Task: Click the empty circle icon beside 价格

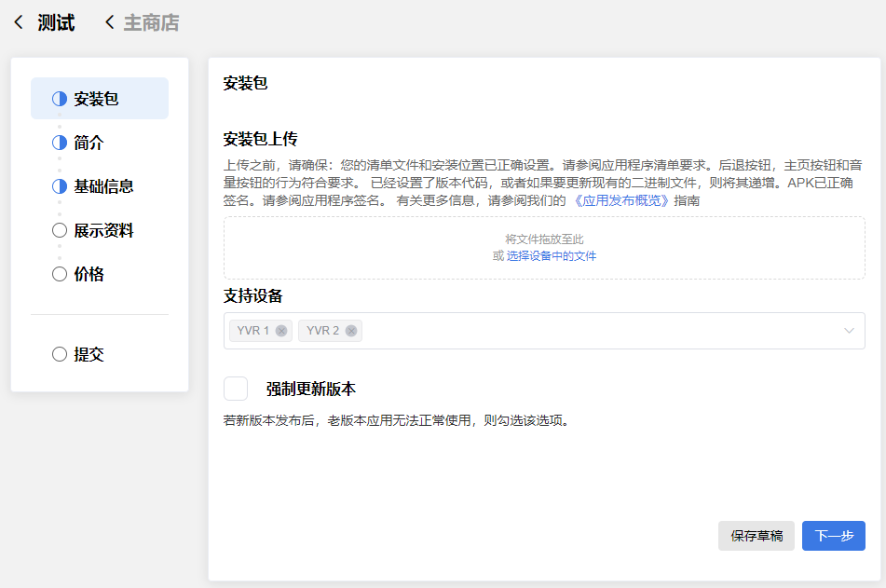Action: pos(60,274)
